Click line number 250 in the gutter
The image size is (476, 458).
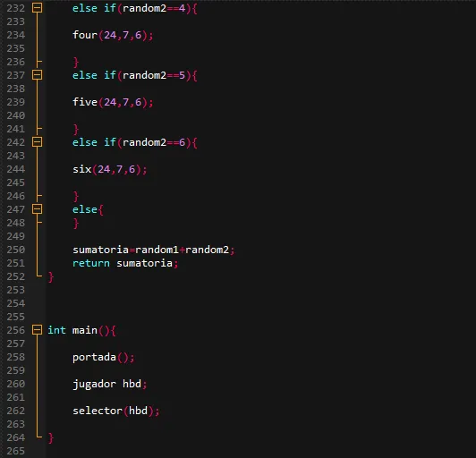(x=16, y=250)
